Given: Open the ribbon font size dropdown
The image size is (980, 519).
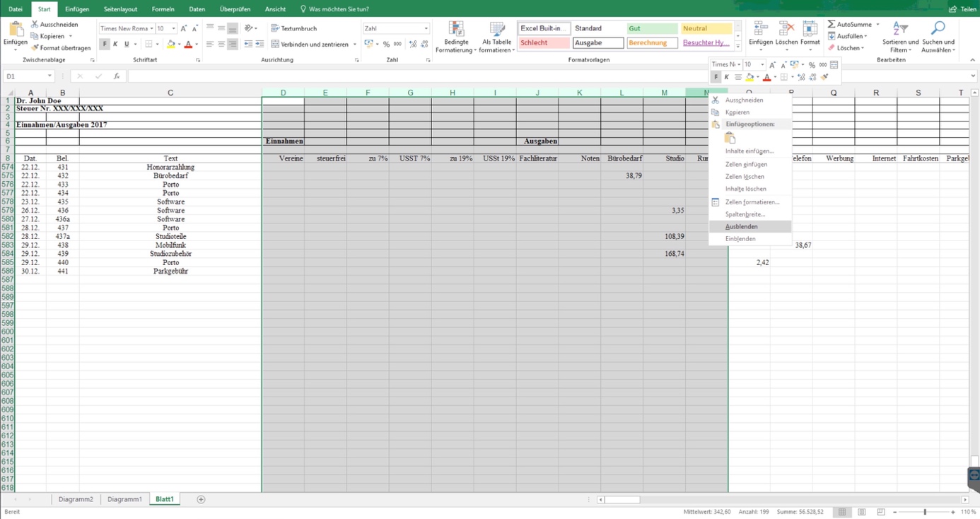Looking at the screenshot, I should pos(173,28).
